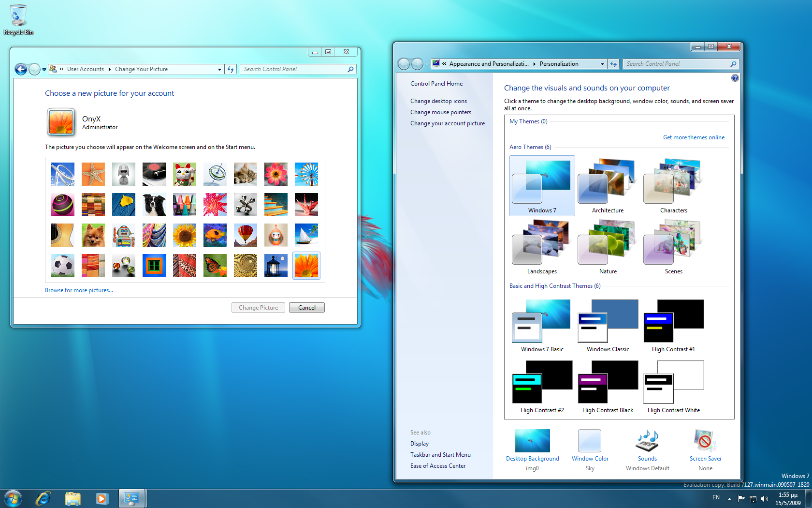Expand the Personalization address bar dropdown

(602, 64)
